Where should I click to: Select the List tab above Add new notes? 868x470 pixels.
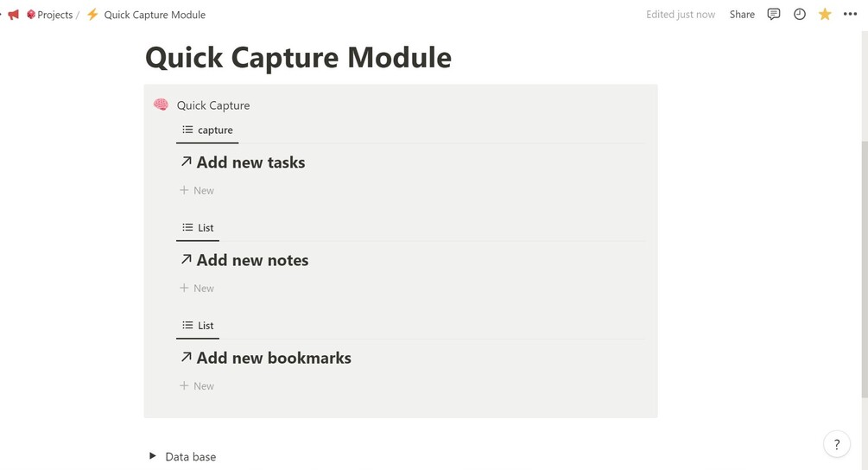point(198,228)
